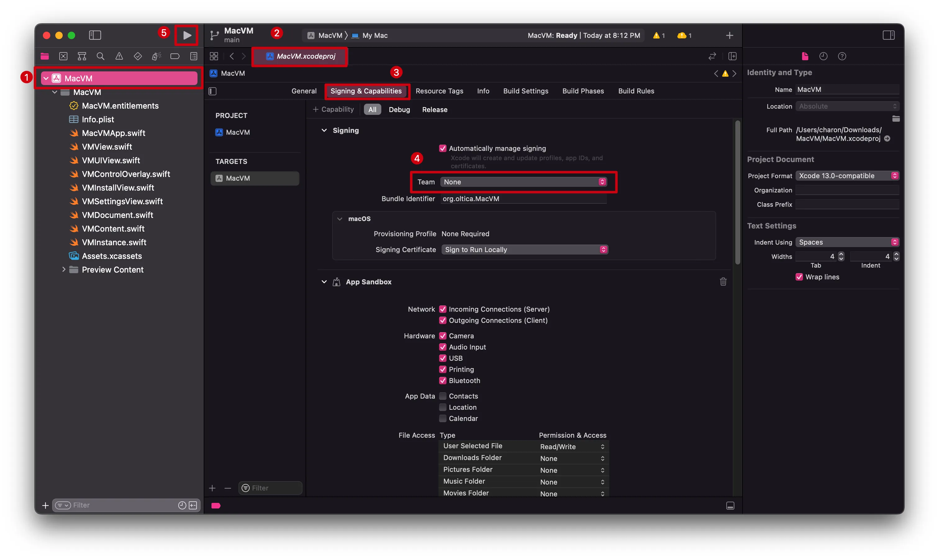Open the Debug navigator
Screen dimensions: 939x560
pos(156,56)
